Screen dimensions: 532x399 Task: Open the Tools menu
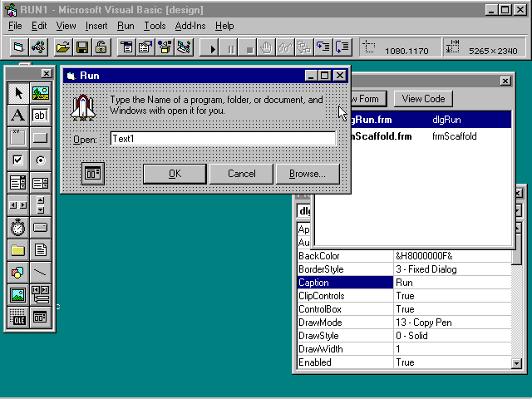pyautogui.click(x=155, y=26)
